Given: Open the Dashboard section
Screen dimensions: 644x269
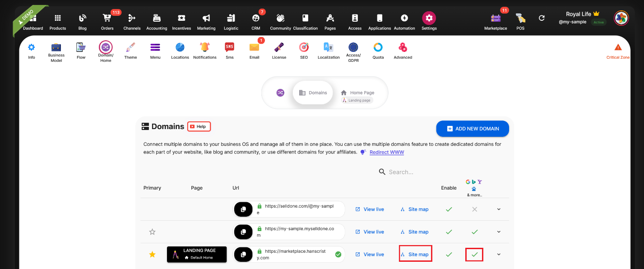Looking at the screenshot, I should 33,22.
